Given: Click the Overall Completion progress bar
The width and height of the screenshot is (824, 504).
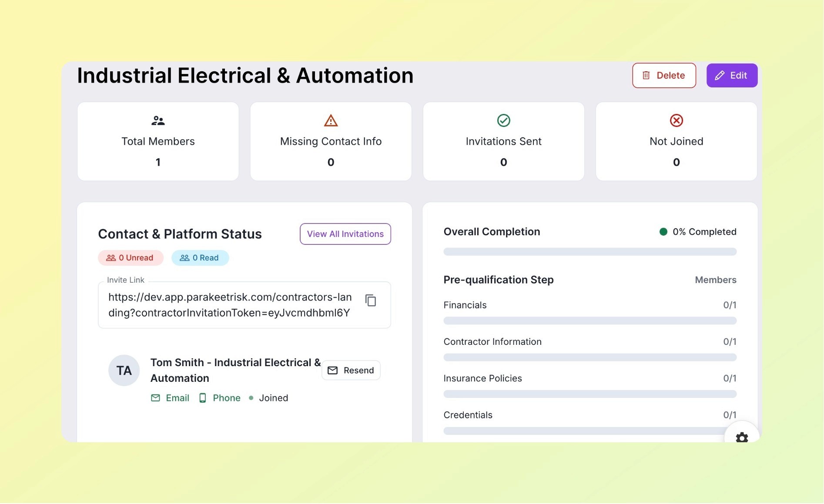Looking at the screenshot, I should tap(590, 252).
